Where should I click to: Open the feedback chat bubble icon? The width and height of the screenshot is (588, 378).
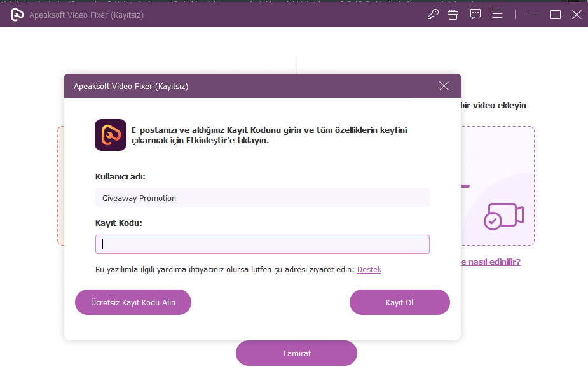[x=475, y=14]
